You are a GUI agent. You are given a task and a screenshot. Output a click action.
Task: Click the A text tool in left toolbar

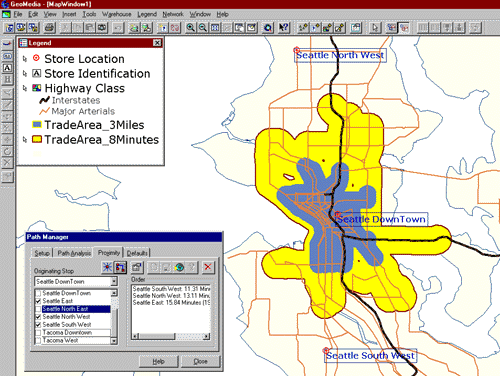(7, 68)
